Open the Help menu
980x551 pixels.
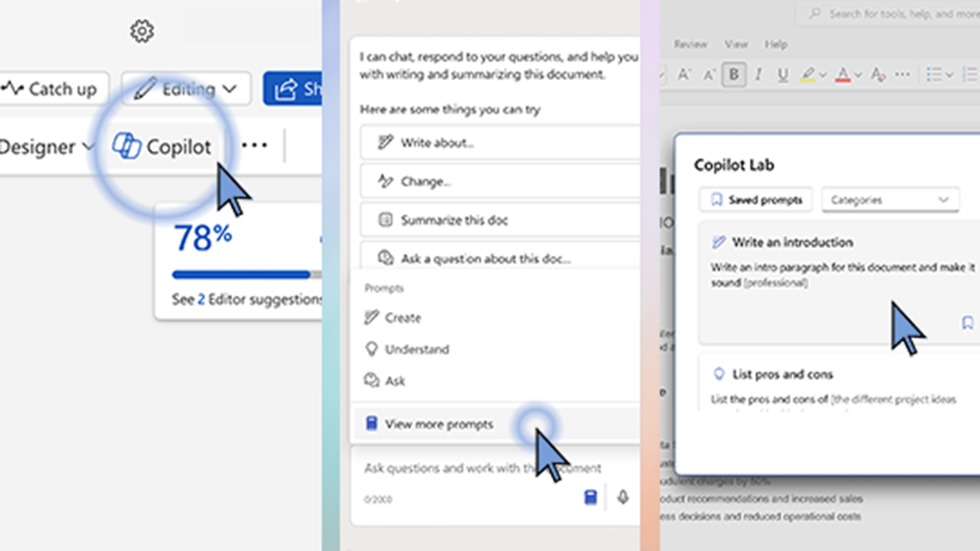pyautogui.click(x=776, y=44)
